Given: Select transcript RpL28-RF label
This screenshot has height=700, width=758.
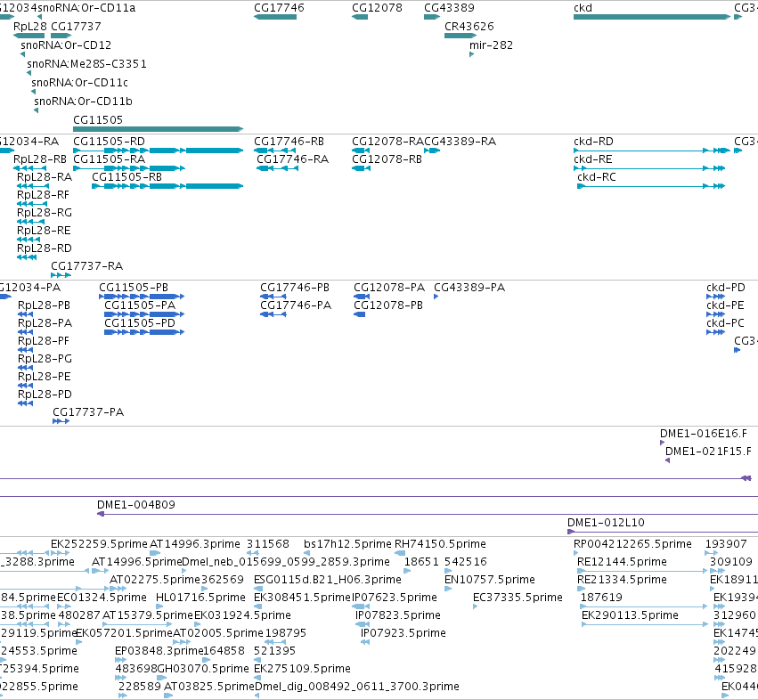Looking at the screenshot, I should click(43, 195).
